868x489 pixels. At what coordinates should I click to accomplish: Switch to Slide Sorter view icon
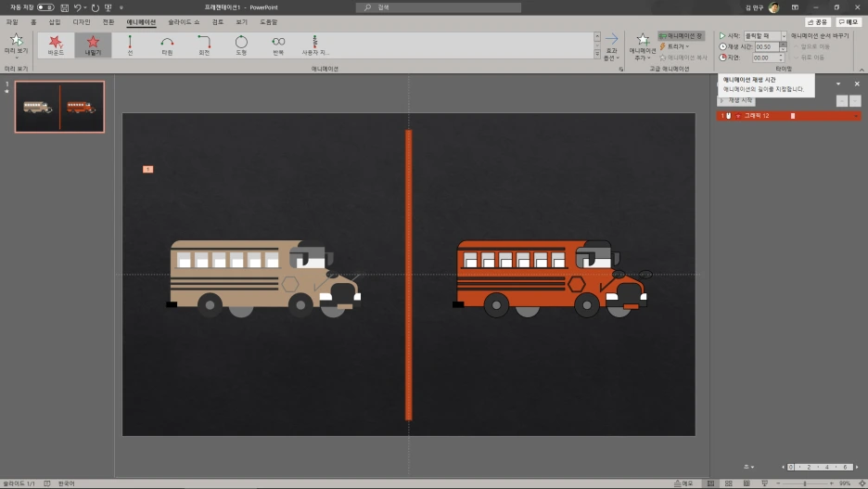(x=729, y=483)
